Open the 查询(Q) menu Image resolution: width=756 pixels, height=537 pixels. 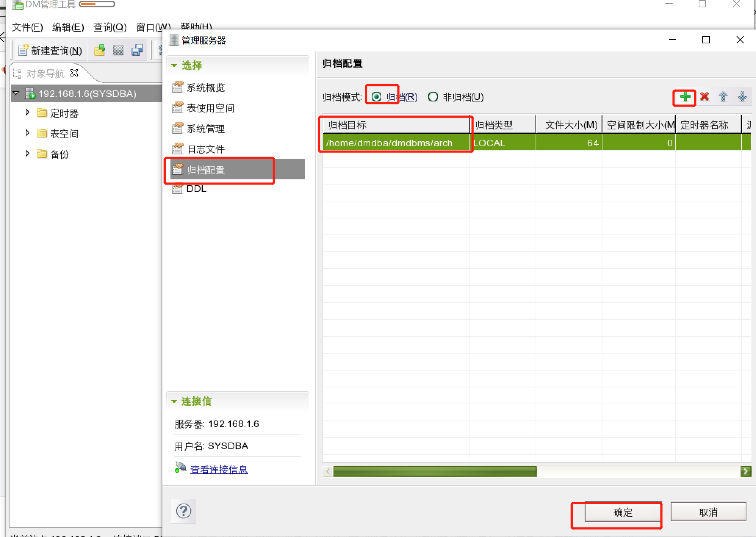[x=110, y=27]
